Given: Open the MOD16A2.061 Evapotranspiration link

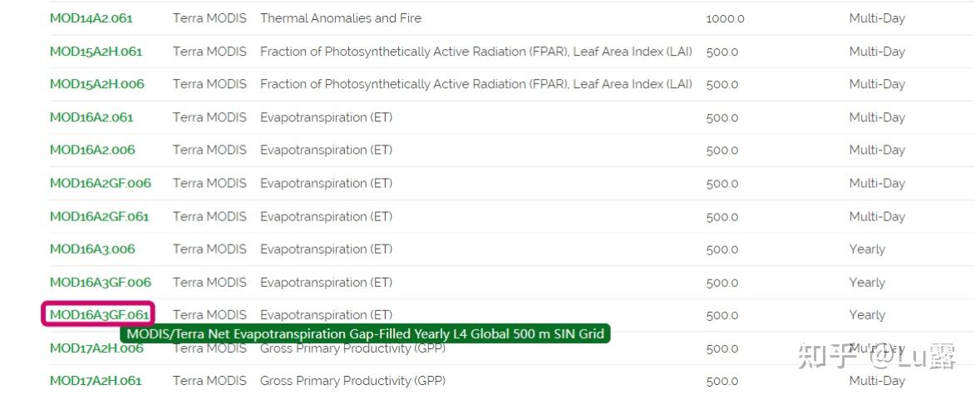Looking at the screenshot, I should [x=91, y=117].
